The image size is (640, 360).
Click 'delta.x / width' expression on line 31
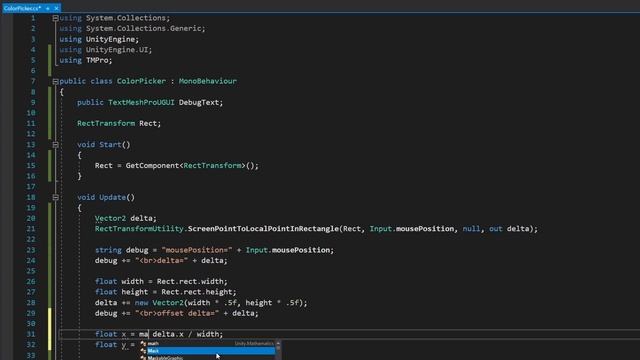[186, 334]
